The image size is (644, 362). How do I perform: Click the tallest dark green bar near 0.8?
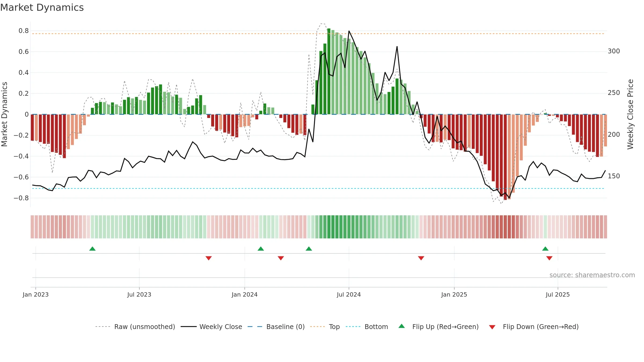[x=329, y=71]
